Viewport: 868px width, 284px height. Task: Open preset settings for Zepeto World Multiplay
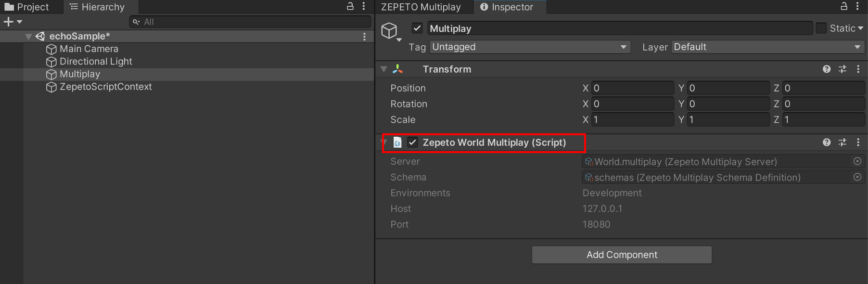(x=842, y=142)
